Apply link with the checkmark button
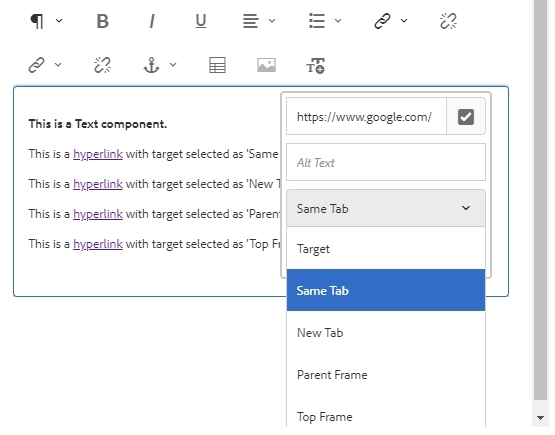The image size is (555, 435). [x=466, y=117]
